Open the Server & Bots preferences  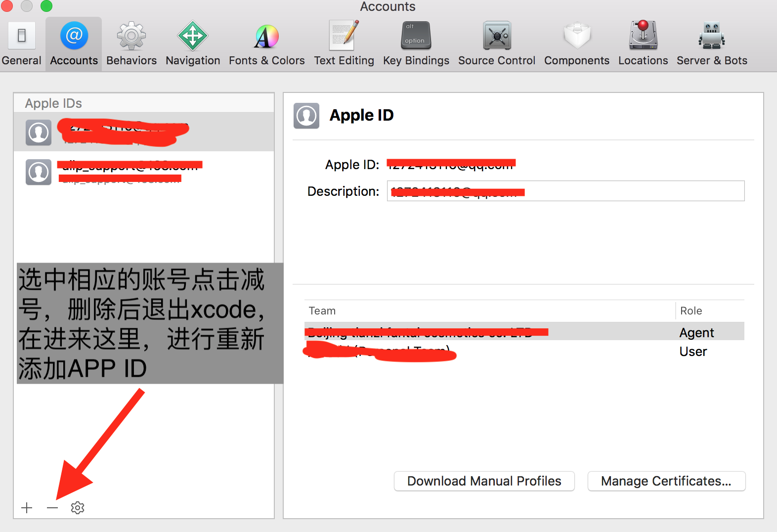pos(712,44)
